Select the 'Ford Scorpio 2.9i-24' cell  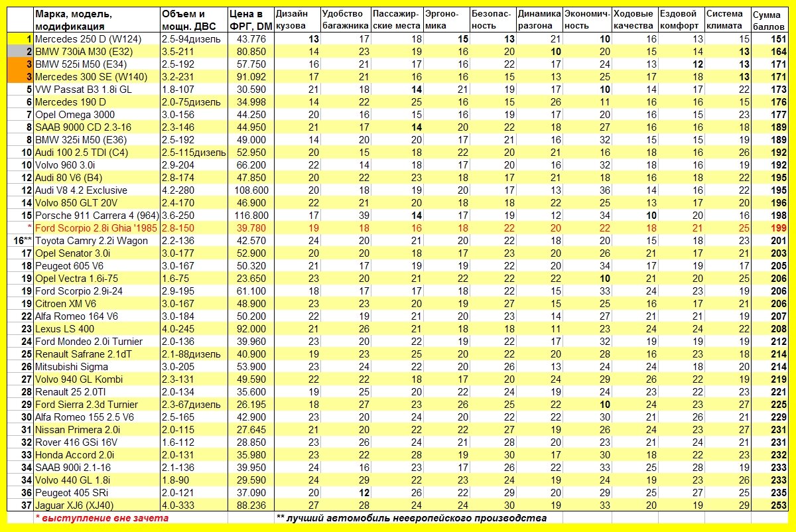[x=96, y=291]
